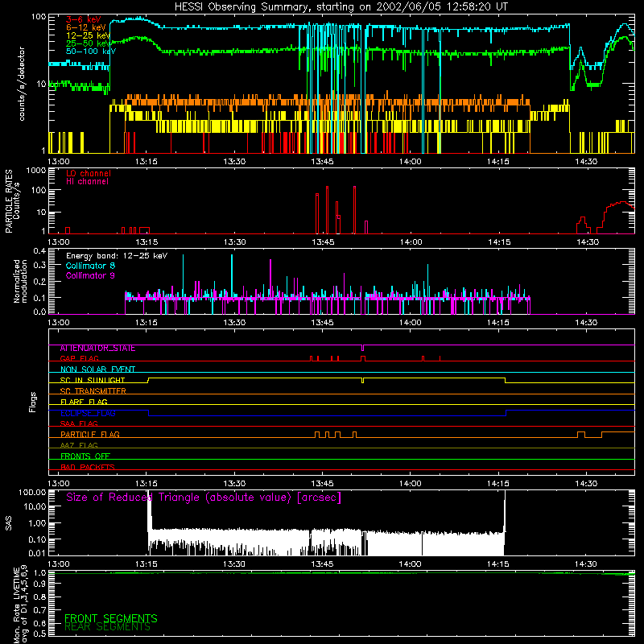Select the '6-12 keV' legend label
Screen dimensions: 644x644
[x=85, y=27]
